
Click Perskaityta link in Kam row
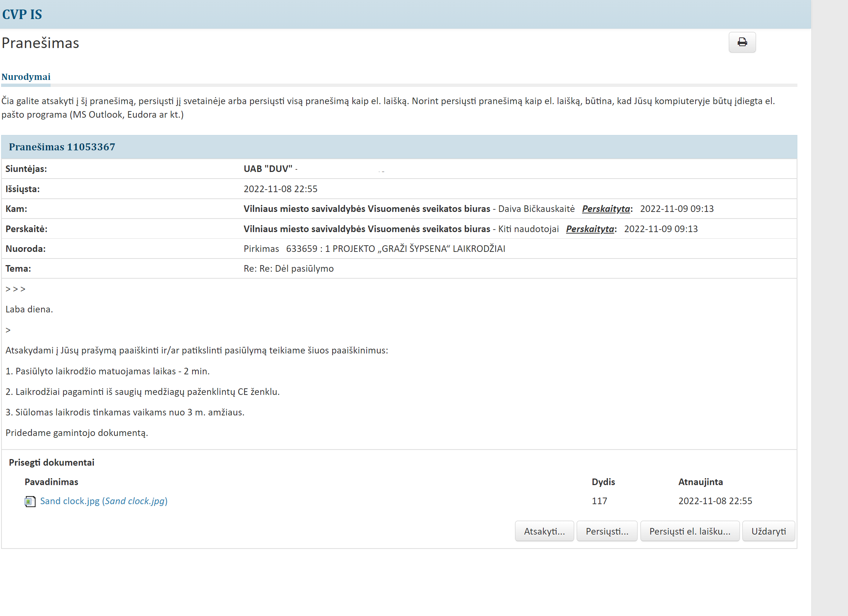point(606,209)
